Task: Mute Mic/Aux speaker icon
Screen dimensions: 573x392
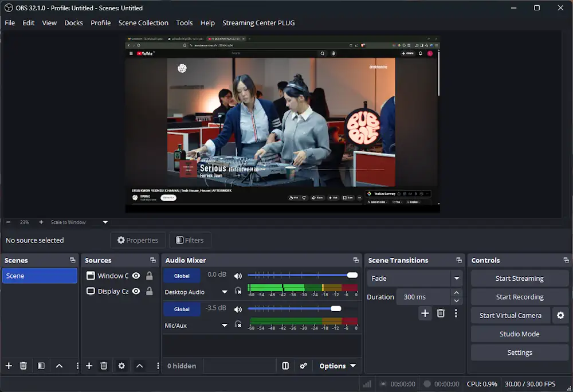Action: click(x=238, y=309)
